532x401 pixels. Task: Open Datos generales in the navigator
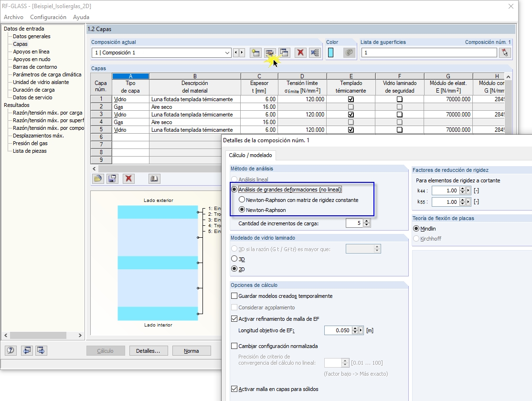tap(32, 36)
